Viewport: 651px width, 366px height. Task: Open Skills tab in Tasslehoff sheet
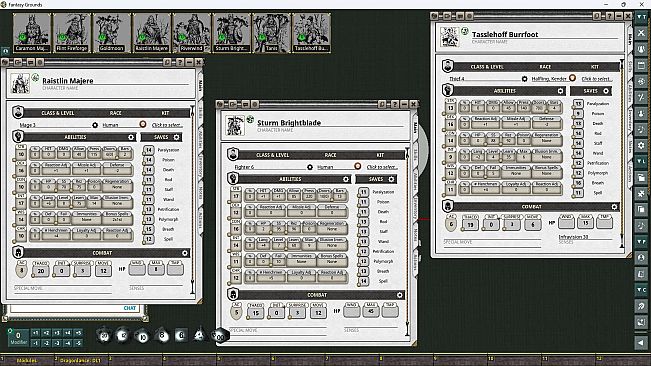(x=630, y=66)
